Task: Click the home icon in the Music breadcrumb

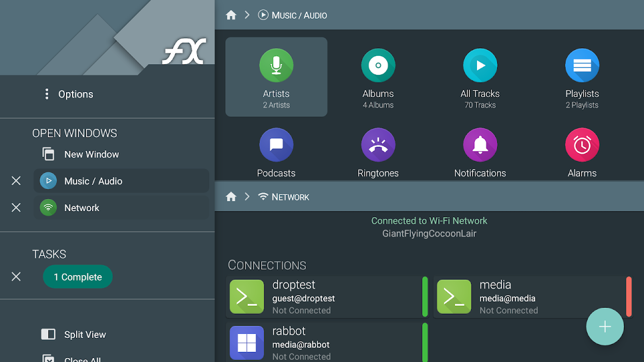Action: click(231, 15)
